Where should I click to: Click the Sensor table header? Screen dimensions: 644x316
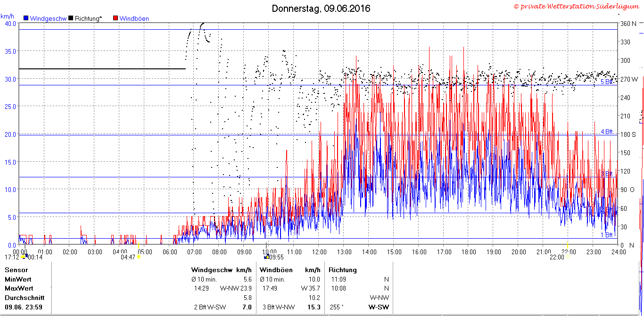(17, 270)
